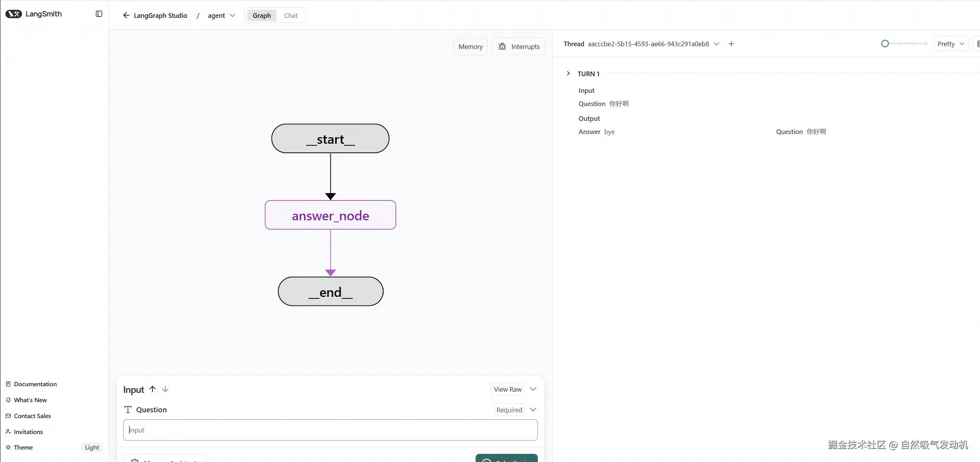This screenshot has width=980, height=462.
Task: Click the LangSmith logo
Action: (14, 14)
